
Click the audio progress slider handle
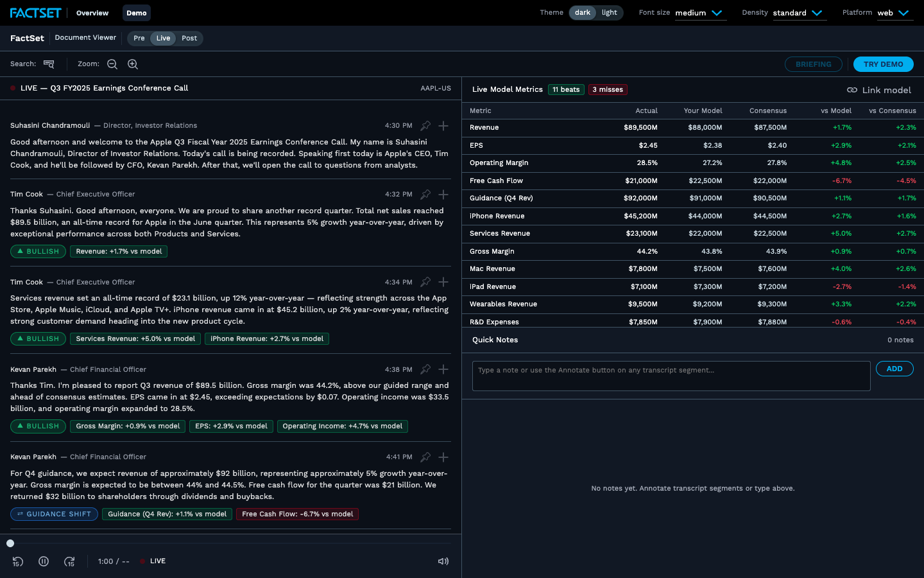point(10,543)
